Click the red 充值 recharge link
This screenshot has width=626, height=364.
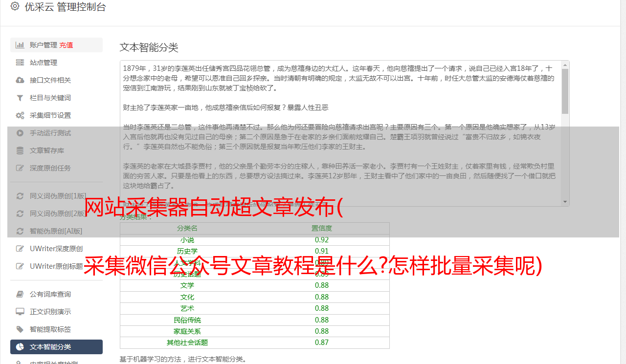pos(66,45)
